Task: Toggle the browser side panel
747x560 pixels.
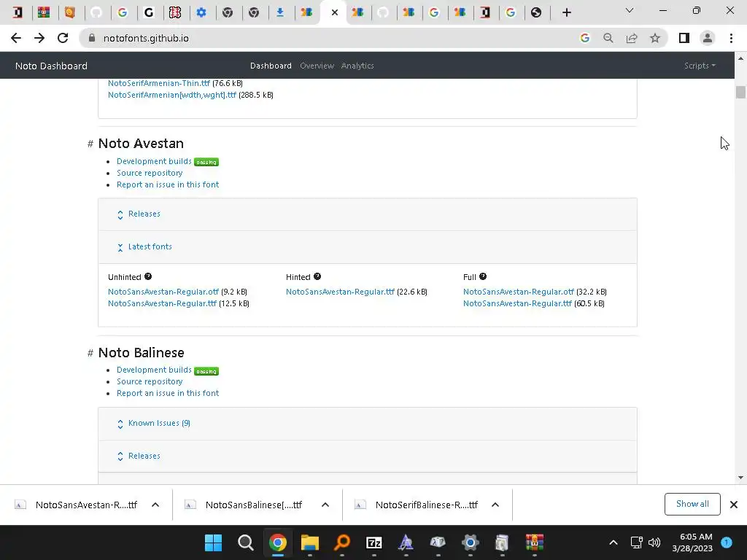Action: coord(684,38)
